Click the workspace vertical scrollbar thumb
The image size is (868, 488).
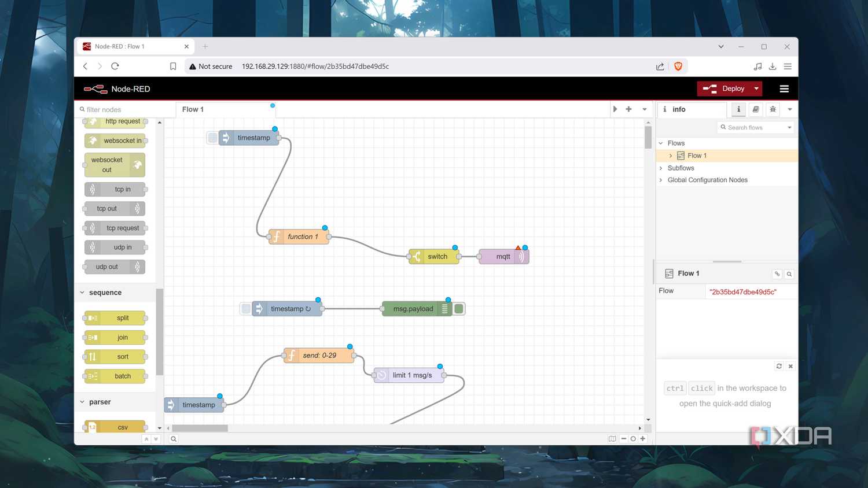[x=648, y=137]
